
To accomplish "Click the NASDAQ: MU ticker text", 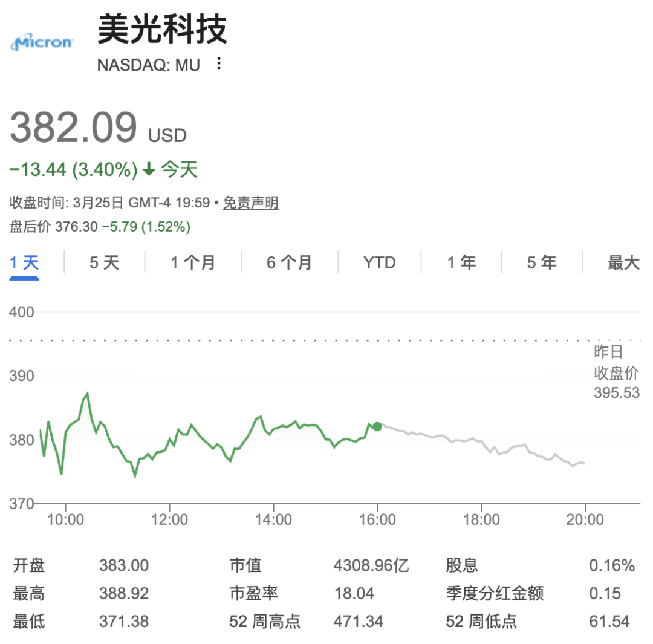I will pos(148,65).
